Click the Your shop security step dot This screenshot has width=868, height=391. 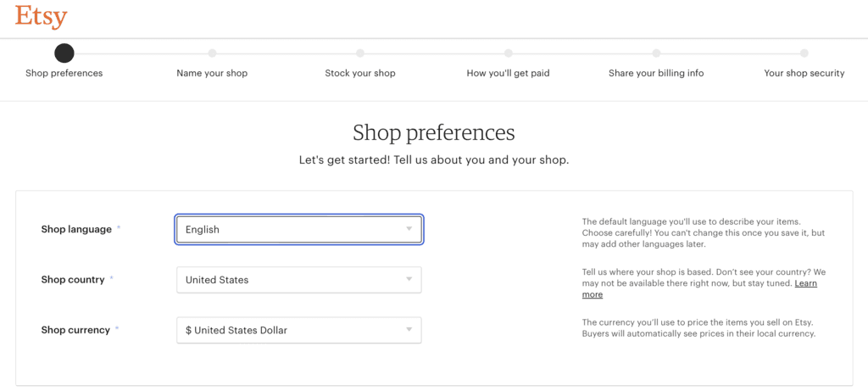804,53
